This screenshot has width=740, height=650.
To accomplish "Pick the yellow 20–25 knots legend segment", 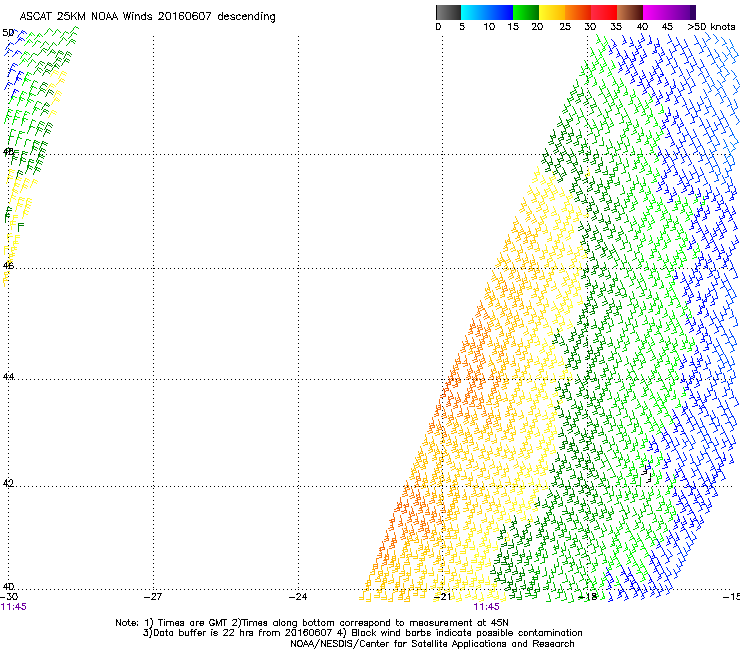I will click(x=552, y=12).
